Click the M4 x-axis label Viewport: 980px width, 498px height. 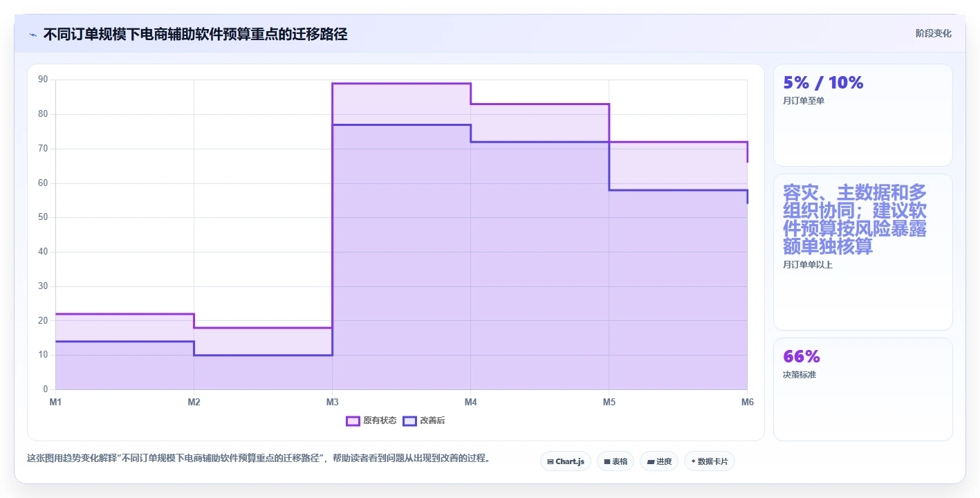click(470, 402)
